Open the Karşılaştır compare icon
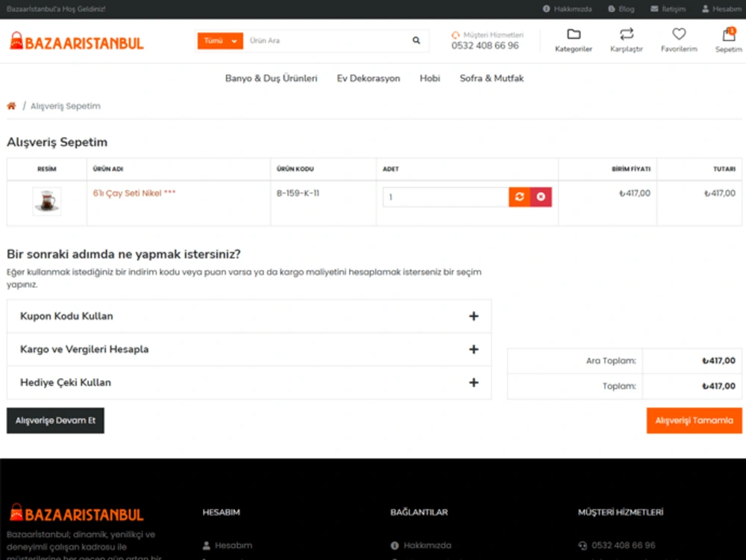The width and height of the screenshot is (746, 560). 627,34
